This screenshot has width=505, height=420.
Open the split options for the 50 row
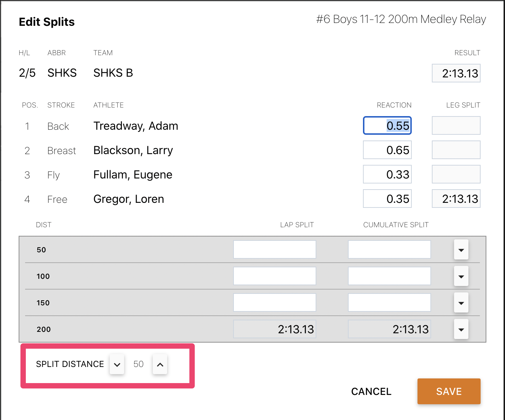(x=461, y=249)
